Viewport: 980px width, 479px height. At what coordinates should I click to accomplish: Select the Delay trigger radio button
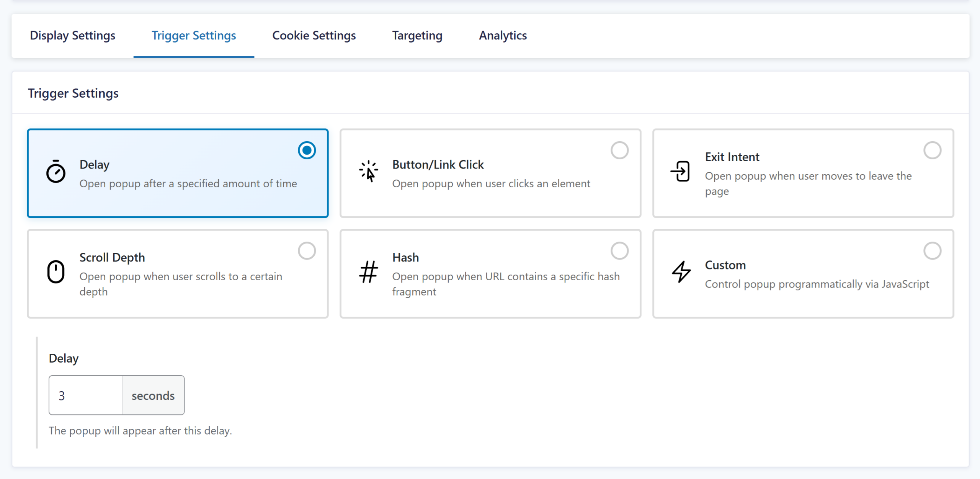(307, 150)
